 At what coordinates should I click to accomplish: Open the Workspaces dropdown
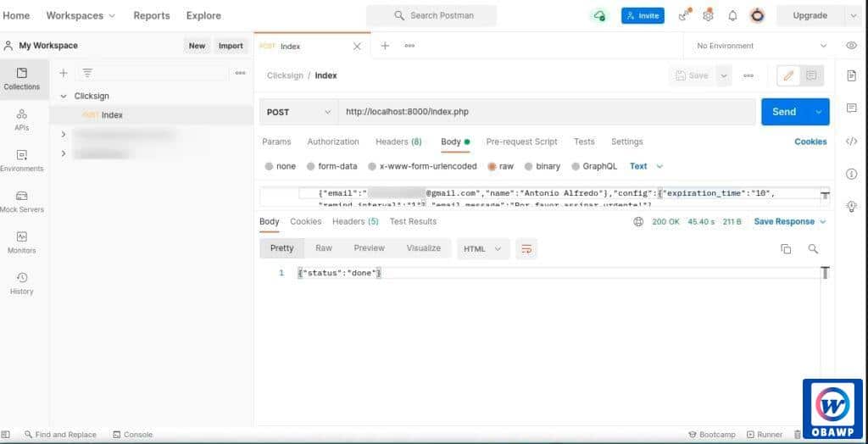click(x=81, y=15)
